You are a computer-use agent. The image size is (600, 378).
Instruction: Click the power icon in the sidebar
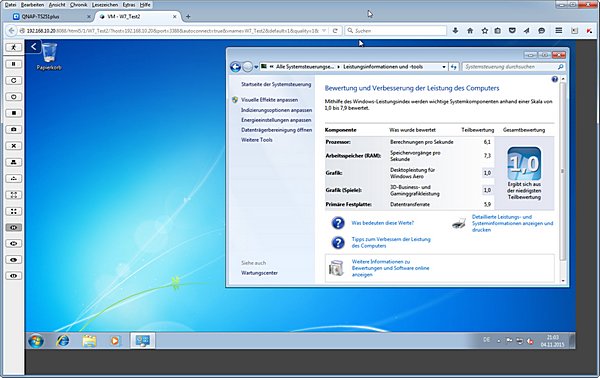(x=13, y=97)
